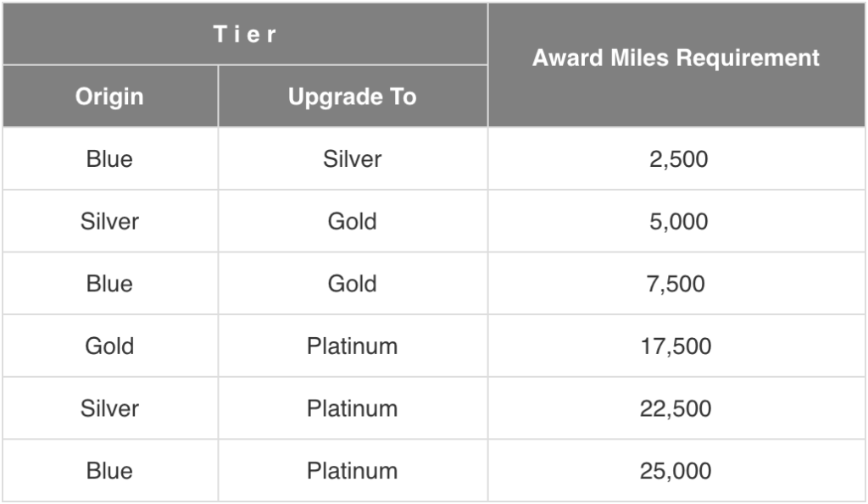Select the 25,000 miles value
The height and width of the screenshot is (504, 868).
676,472
